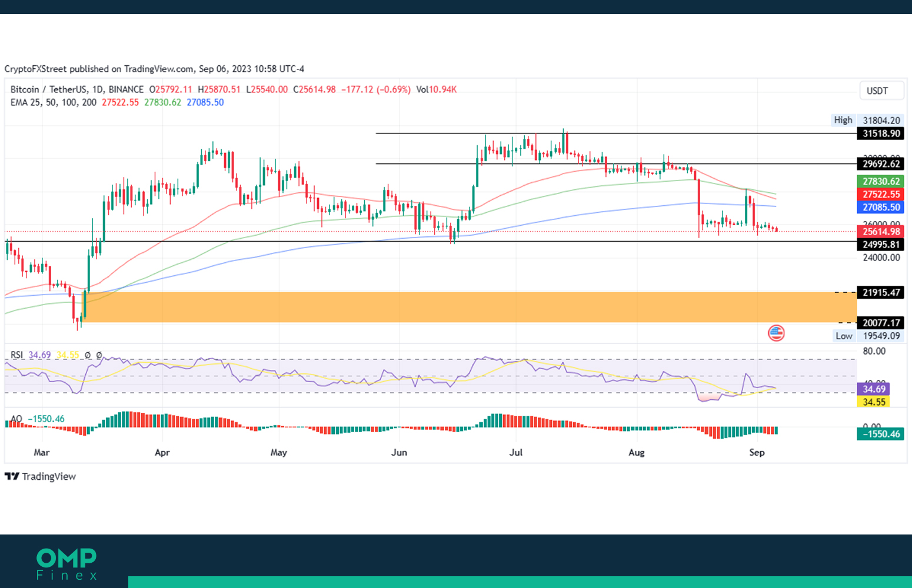Click the close price C25614.98
Viewport: 912px width, 588px height.
coord(314,89)
